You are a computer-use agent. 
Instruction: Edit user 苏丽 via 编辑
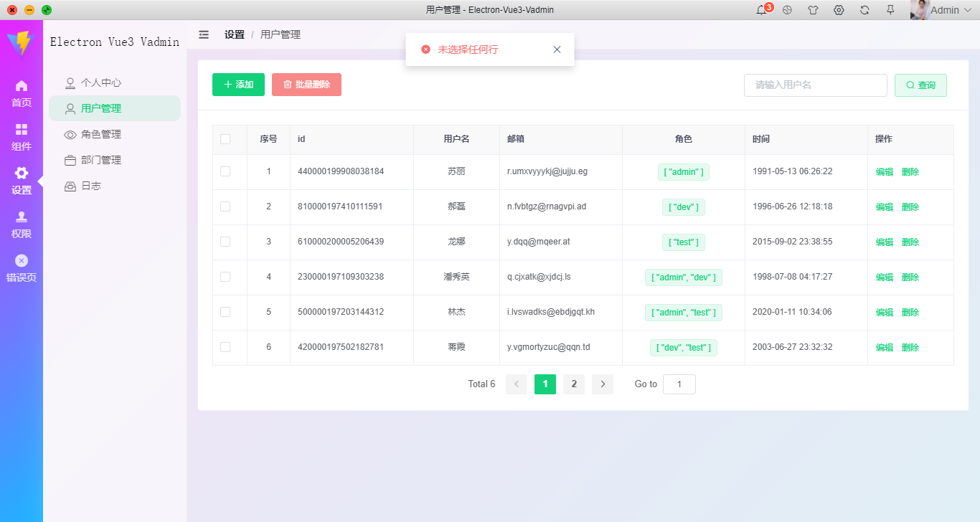click(x=885, y=172)
